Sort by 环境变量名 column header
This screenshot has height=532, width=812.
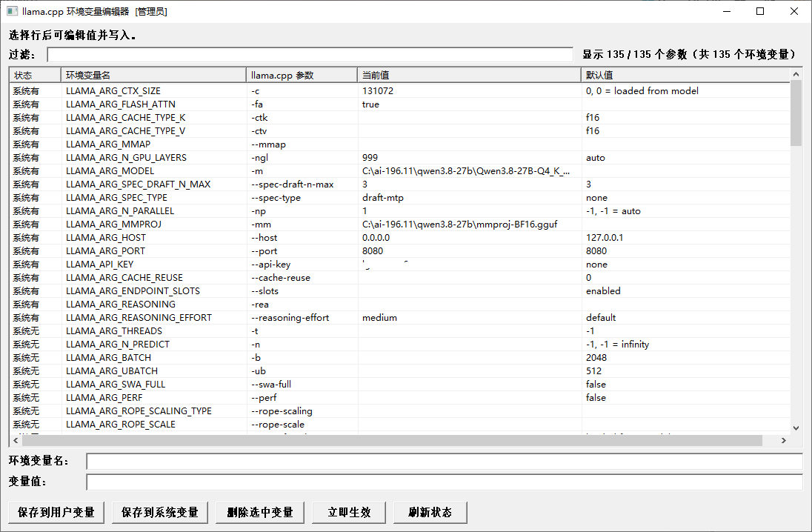(x=154, y=75)
